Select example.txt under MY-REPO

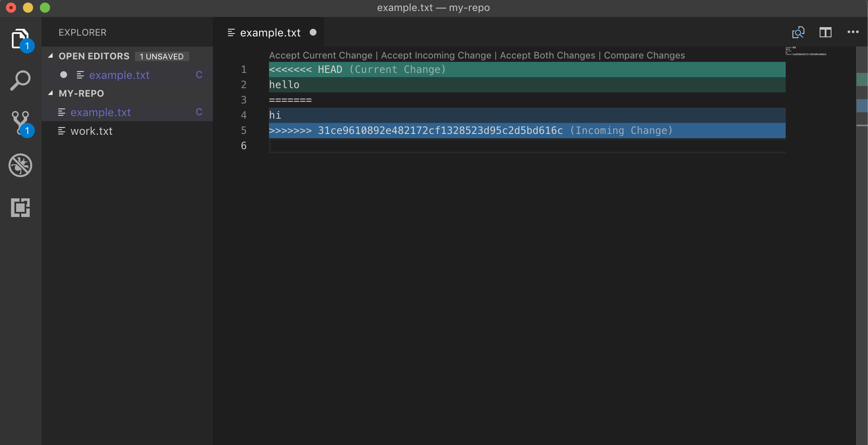pyautogui.click(x=101, y=112)
